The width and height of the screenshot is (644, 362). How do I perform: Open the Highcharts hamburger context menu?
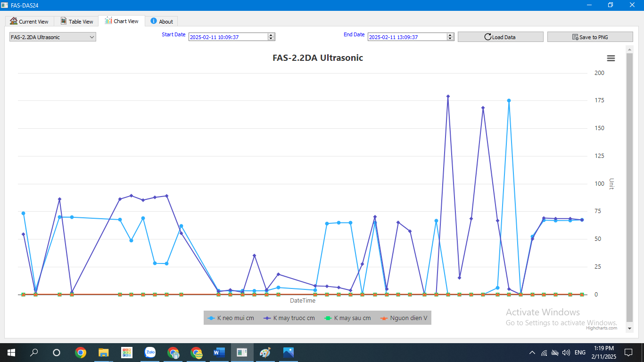pos(611,58)
